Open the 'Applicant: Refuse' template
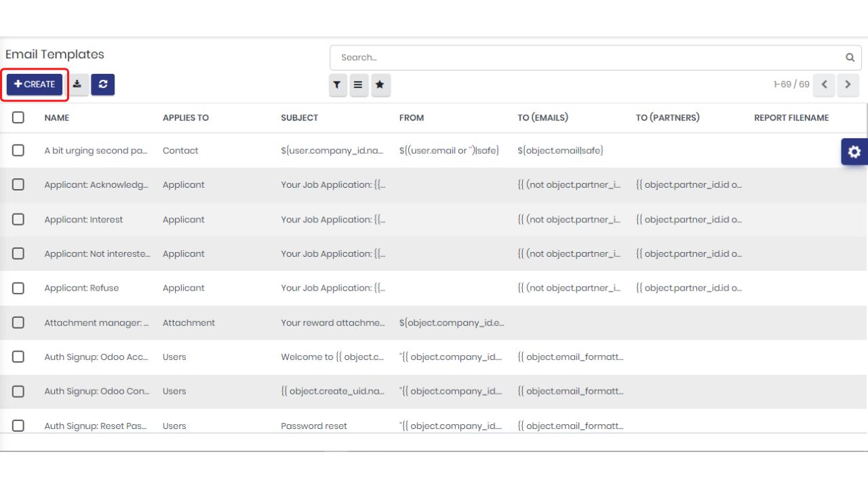Viewport: 868px width, 488px height. point(81,288)
